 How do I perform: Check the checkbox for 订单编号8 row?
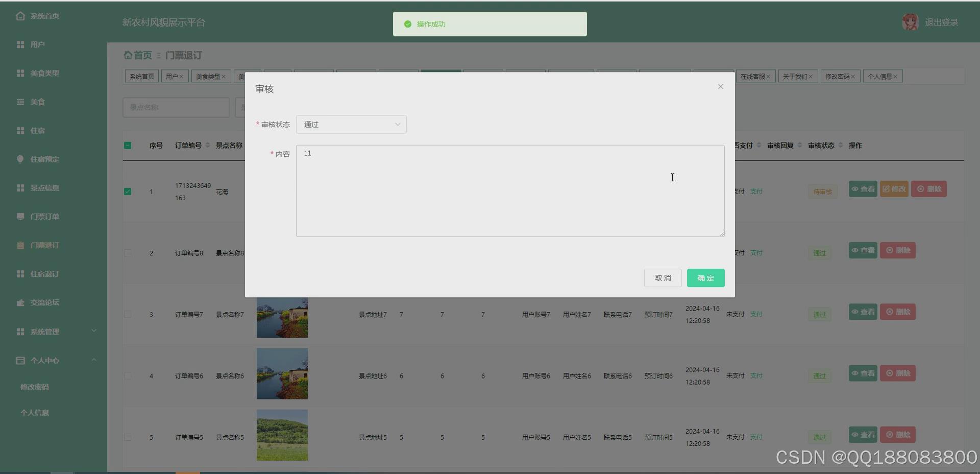(128, 253)
